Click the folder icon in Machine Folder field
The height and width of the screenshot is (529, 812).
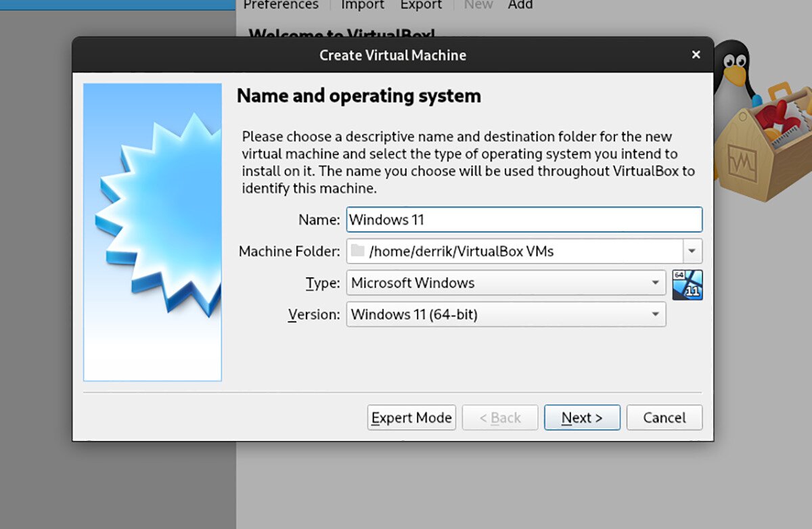[359, 251]
